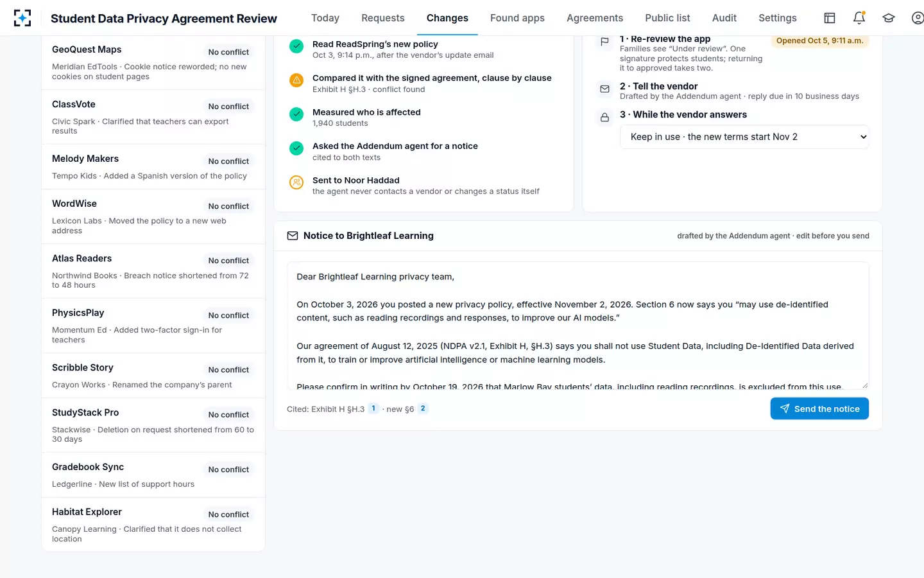This screenshot has height=578, width=924.
Task: Click green check beside Read ReadSpring's new policy
Action: click(x=296, y=46)
